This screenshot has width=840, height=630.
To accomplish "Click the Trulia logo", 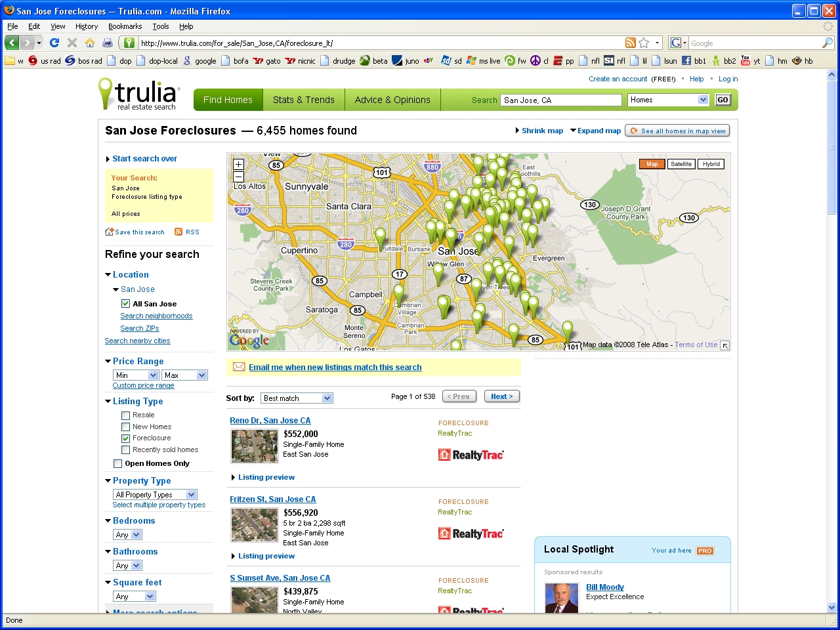I will pos(138,94).
